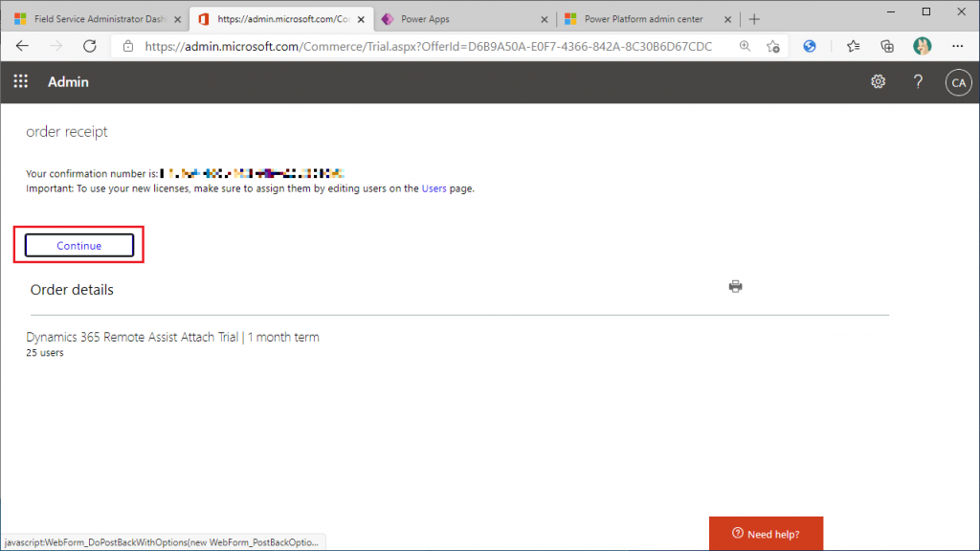980x551 pixels.
Task: Open the Help question mark icon
Action: pyautogui.click(x=918, y=82)
